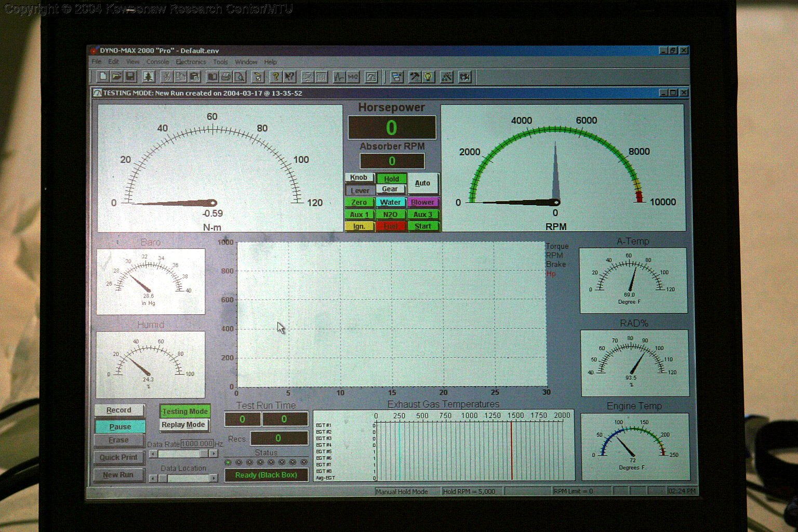The image size is (798, 532).
Task: Click the New document toolbar icon
Action: [103, 77]
